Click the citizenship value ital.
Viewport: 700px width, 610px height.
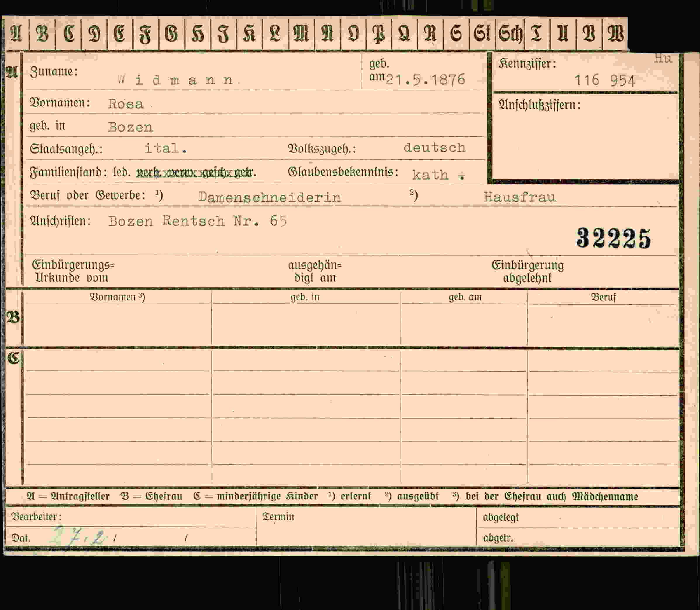[x=166, y=148]
